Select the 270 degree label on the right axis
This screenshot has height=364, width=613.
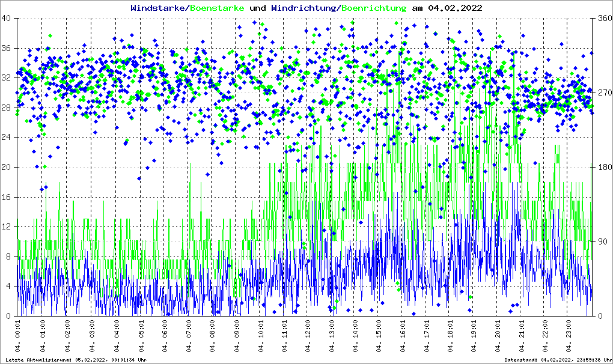603,93
